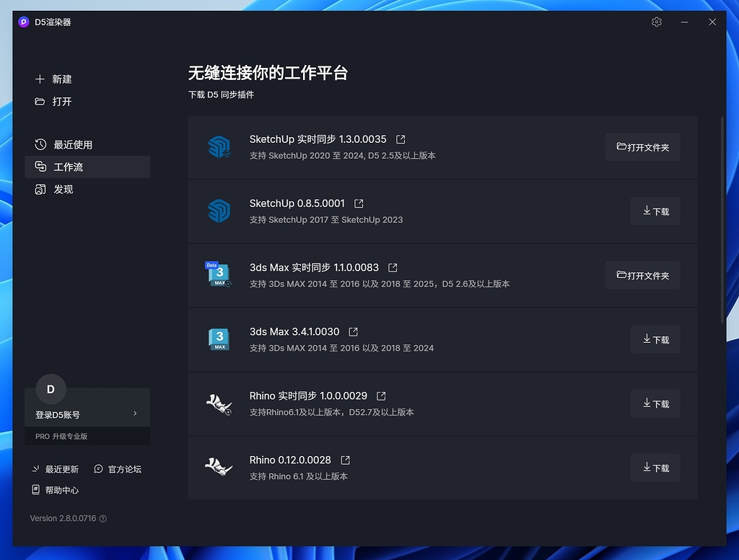Click the SketchUp 实时同步 plugin logo

[219, 146]
